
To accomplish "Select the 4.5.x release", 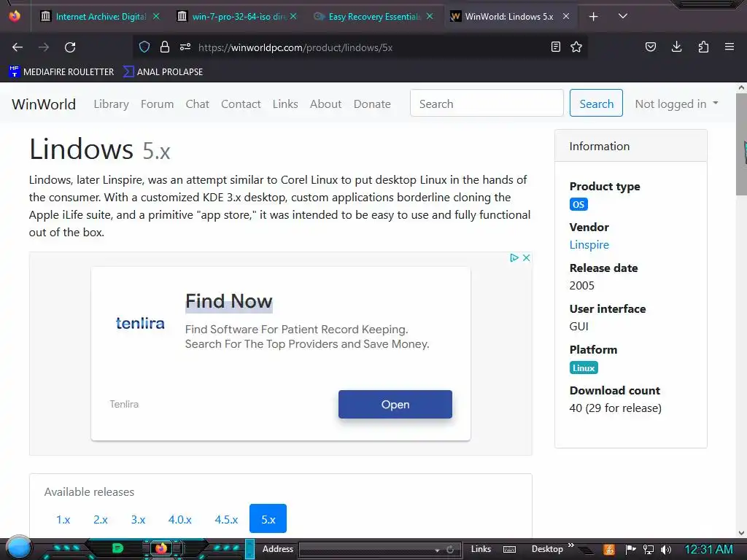I will [226, 519].
